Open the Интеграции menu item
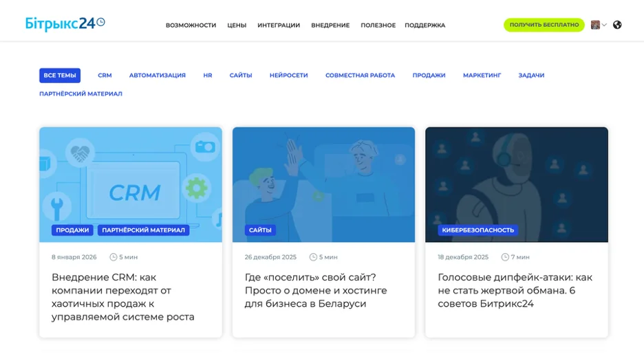644x363 pixels. (x=279, y=25)
